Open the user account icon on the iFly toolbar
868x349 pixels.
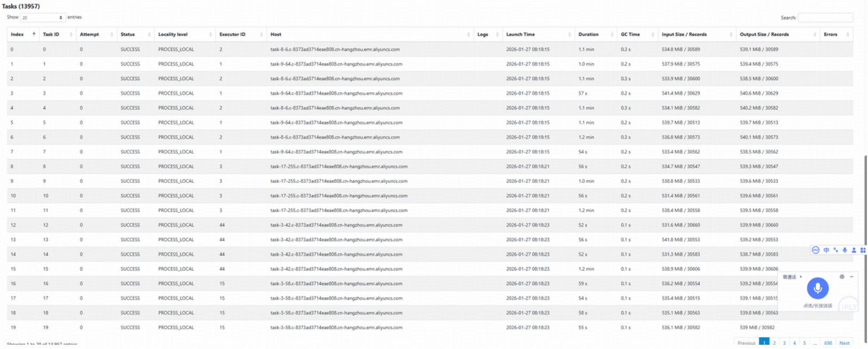click(x=854, y=250)
